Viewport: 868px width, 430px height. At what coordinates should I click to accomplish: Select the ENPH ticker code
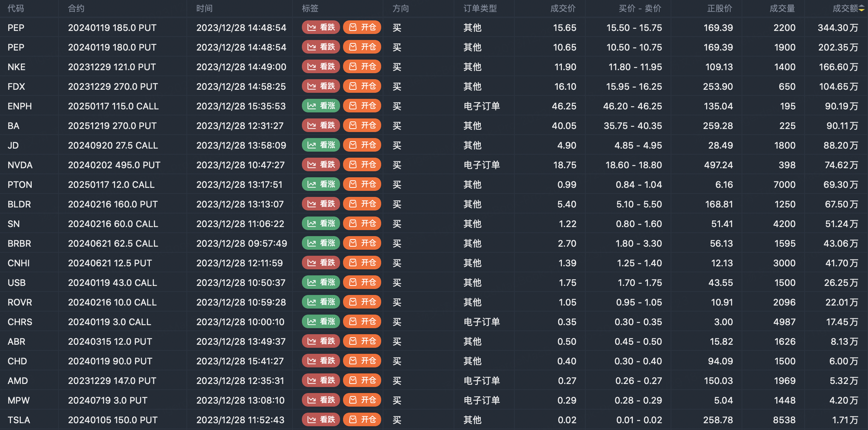click(20, 106)
